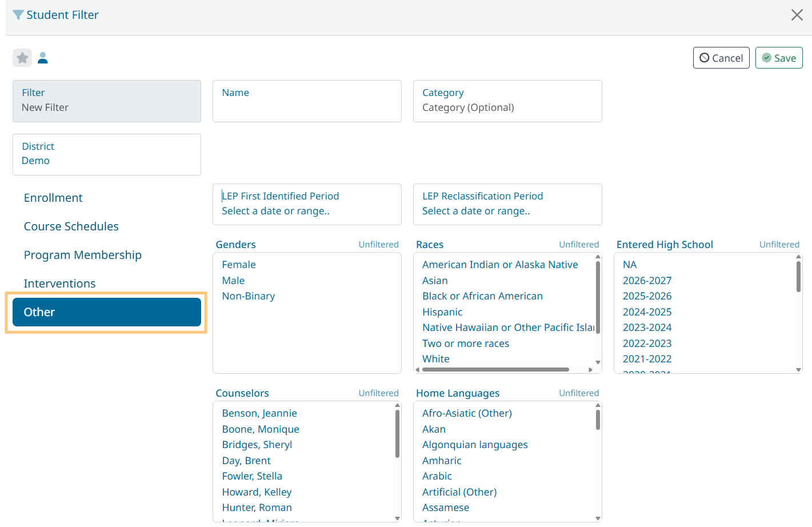The height and width of the screenshot is (527, 812).
Task: Click the down arrow of Counselors scrollbar
Action: tap(397, 518)
